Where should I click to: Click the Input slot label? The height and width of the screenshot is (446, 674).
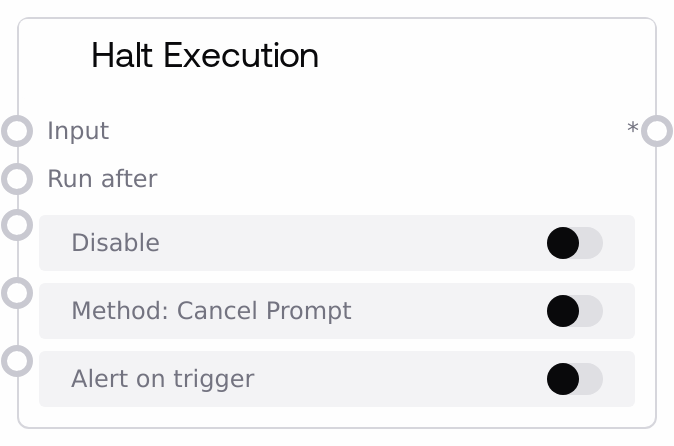pos(78,131)
